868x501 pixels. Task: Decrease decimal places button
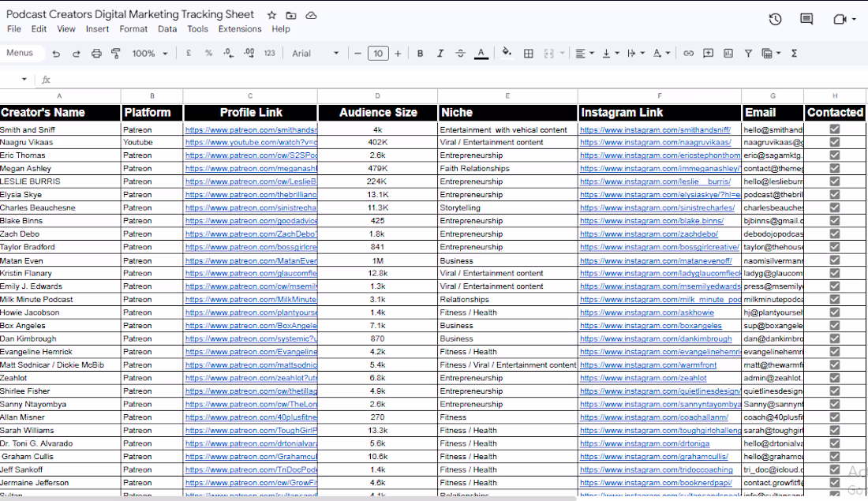[229, 53]
